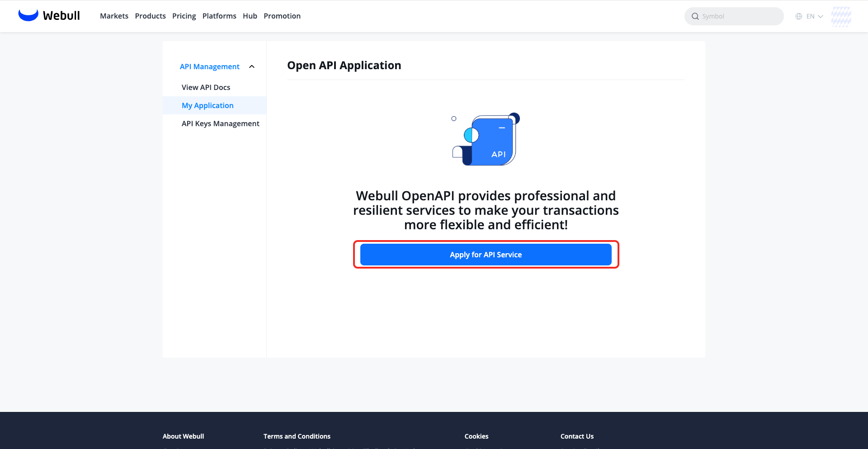Click the Contact Us footer heading

pos(577,436)
